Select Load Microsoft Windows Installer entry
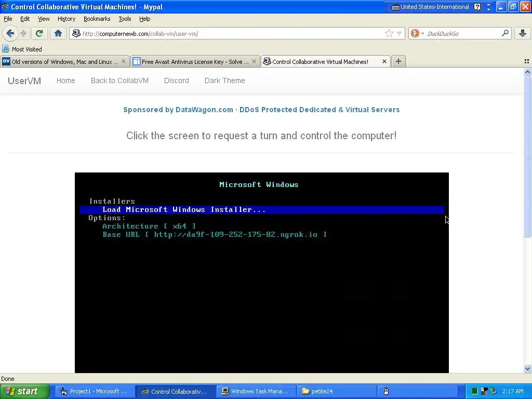Screen dimensions: 532x399 click(262, 210)
